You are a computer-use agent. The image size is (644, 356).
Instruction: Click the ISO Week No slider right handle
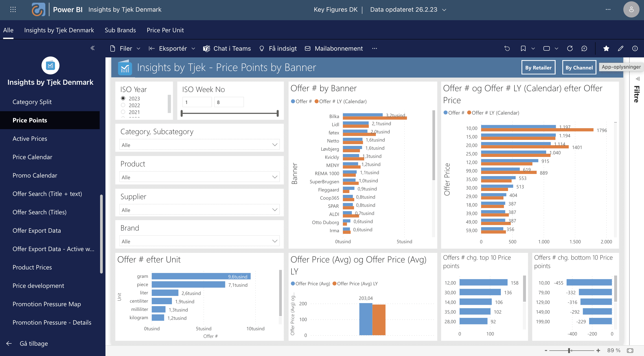pyautogui.click(x=278, y=113)
